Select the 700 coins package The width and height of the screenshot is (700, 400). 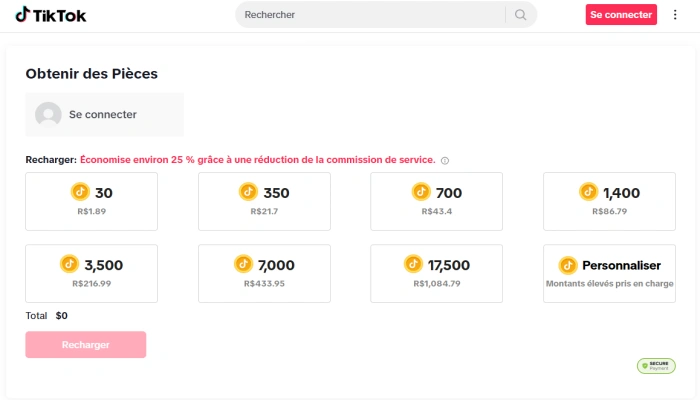[436, 201]
